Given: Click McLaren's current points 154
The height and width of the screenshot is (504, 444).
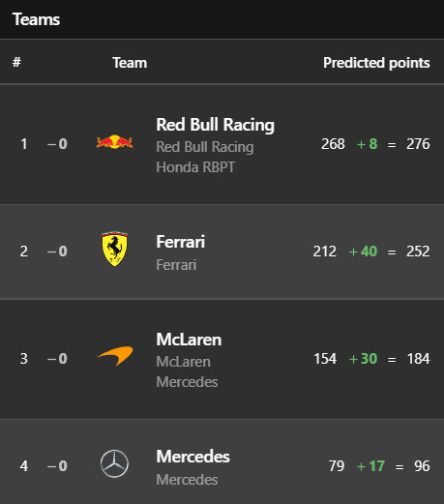Looking at the screenshot, I should click(x=325, y=359).
